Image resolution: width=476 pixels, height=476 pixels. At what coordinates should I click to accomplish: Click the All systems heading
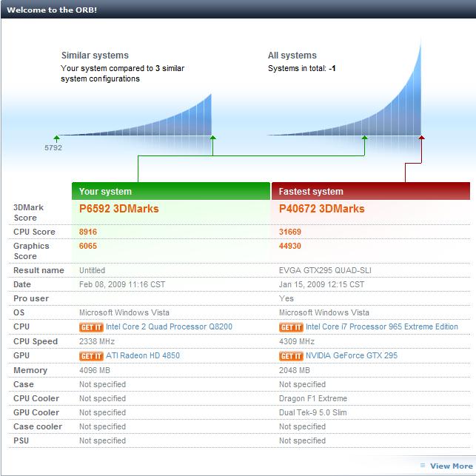click(292, 56)
